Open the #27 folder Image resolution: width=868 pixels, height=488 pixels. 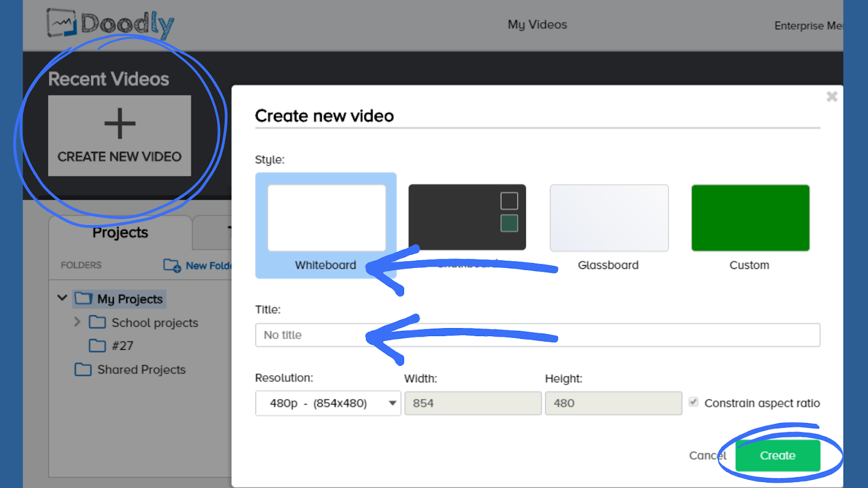122,345
